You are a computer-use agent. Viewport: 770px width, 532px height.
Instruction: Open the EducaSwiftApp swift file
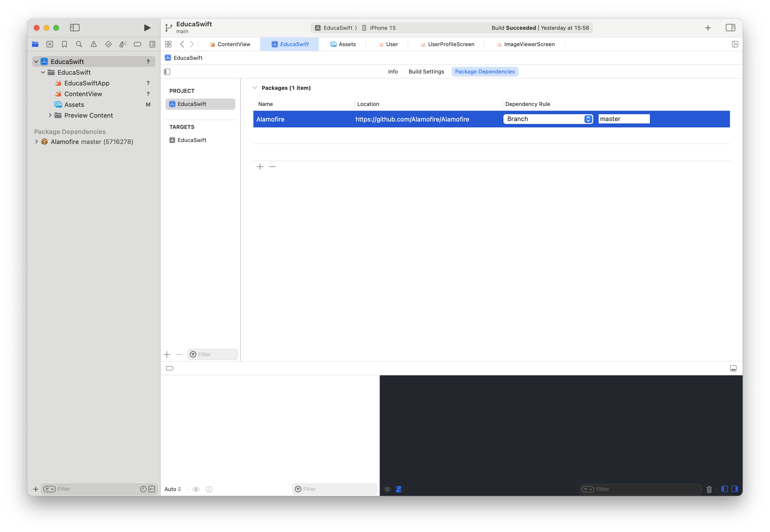(87, 83)
